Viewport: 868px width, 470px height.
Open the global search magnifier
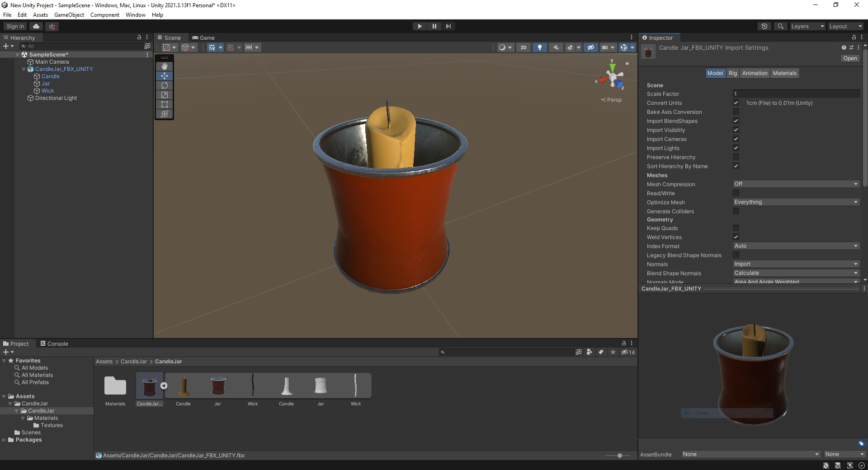click(x=780, y=26)
